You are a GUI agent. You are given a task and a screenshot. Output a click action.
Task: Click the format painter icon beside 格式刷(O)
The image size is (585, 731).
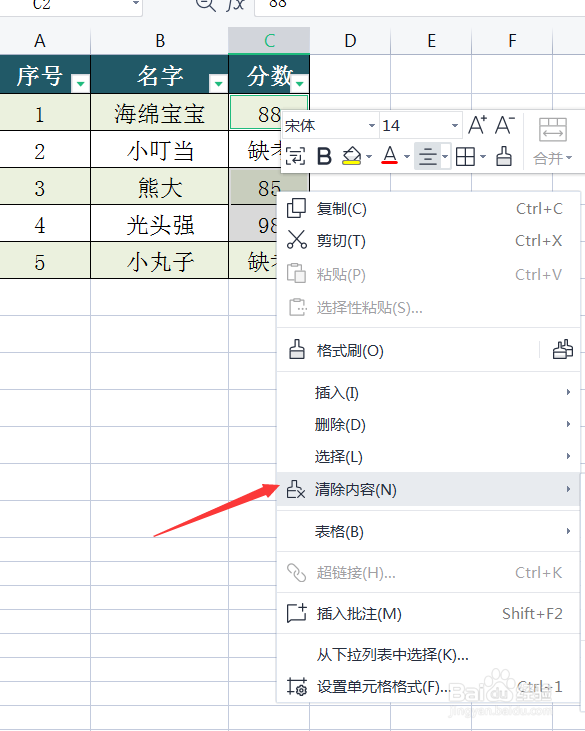coord(296,350)
